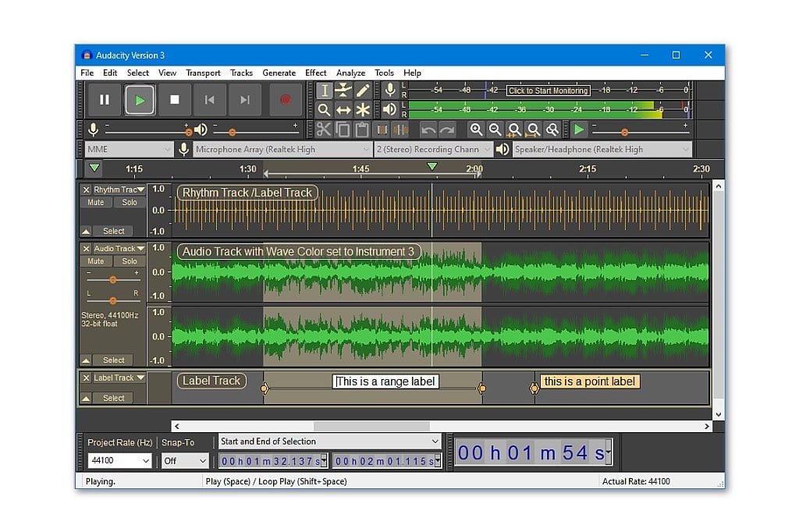This screenshot has width=799, height=532.
Task: Open the Analyze menu
Action: tap(350, 73)
